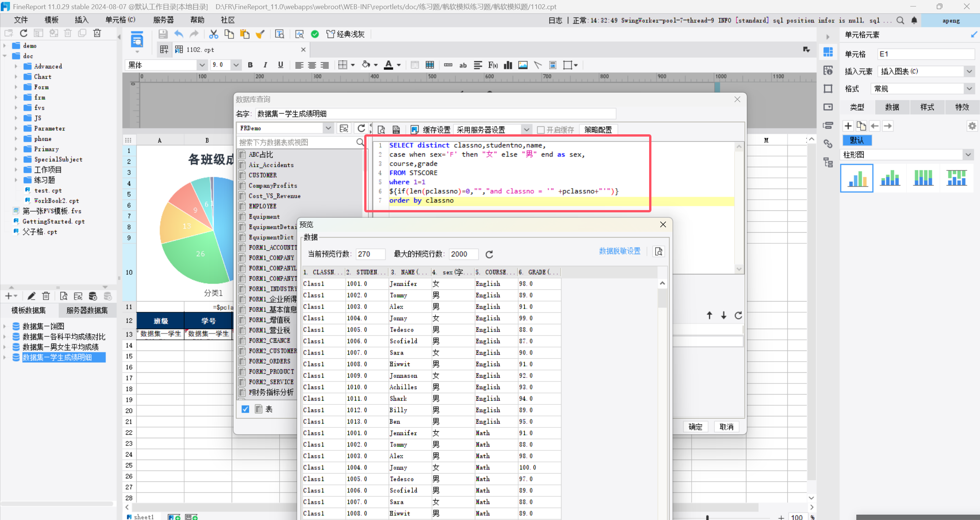Click the Underline formatting icon
This screenshot has height=520, width=980.
click(x=280, y=65)
